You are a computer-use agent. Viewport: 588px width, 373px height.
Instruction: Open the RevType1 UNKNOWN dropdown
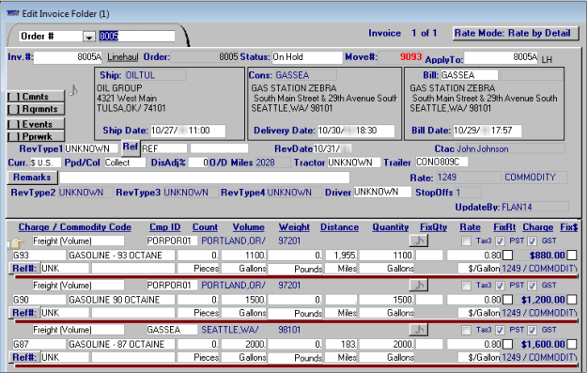(91, 148)
